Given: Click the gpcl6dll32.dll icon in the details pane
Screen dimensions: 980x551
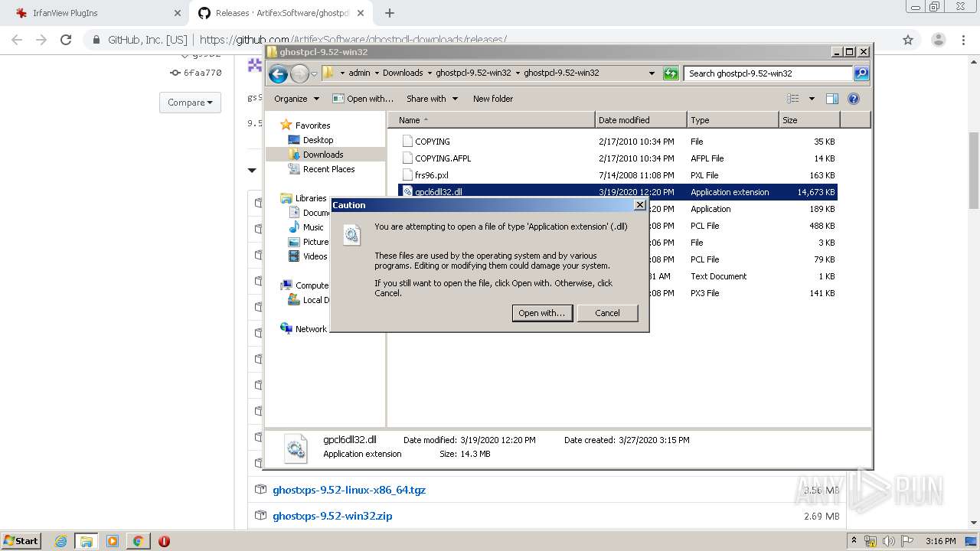Looking at the screenshot, I should [296, 448].
